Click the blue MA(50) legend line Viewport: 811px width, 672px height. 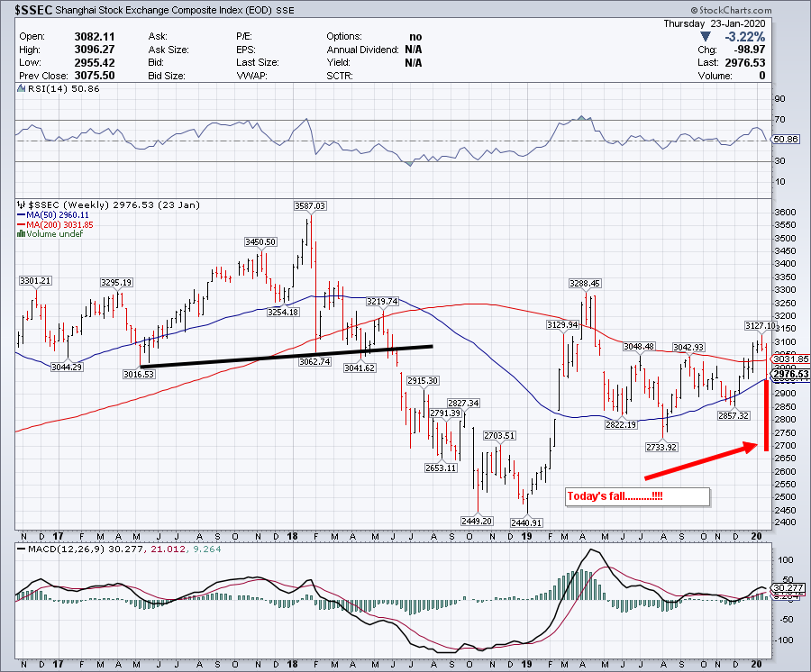coord(22,215)
